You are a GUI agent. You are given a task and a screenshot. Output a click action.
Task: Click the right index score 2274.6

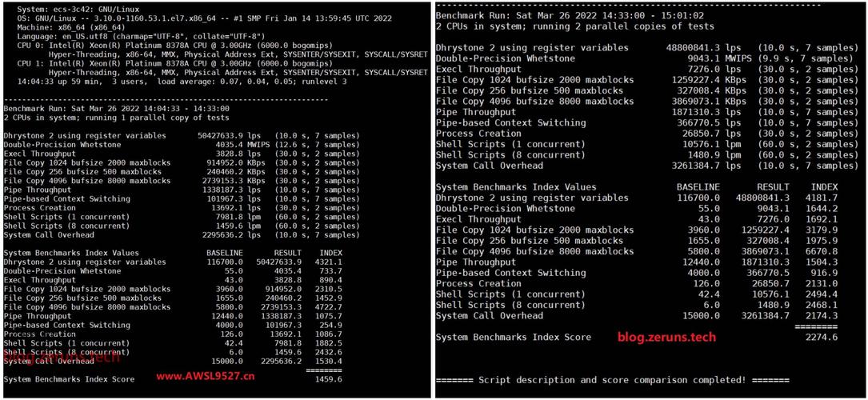coord(822,337)
